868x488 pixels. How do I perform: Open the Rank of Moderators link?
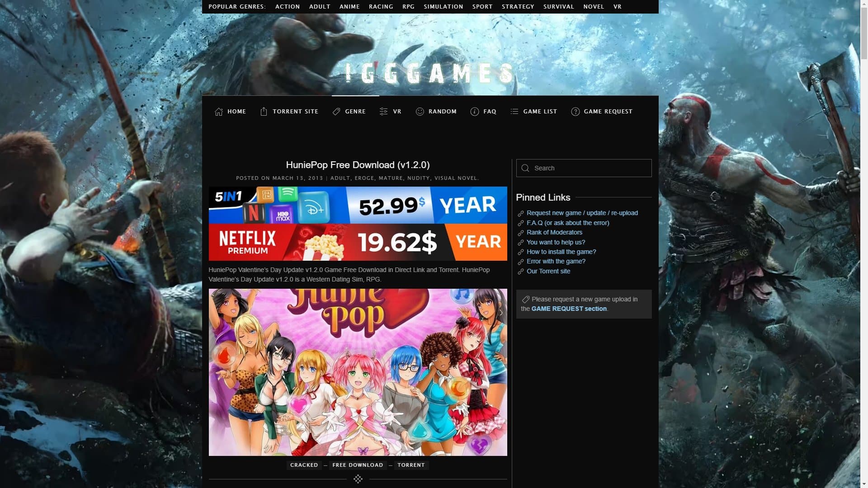point(554,233)
